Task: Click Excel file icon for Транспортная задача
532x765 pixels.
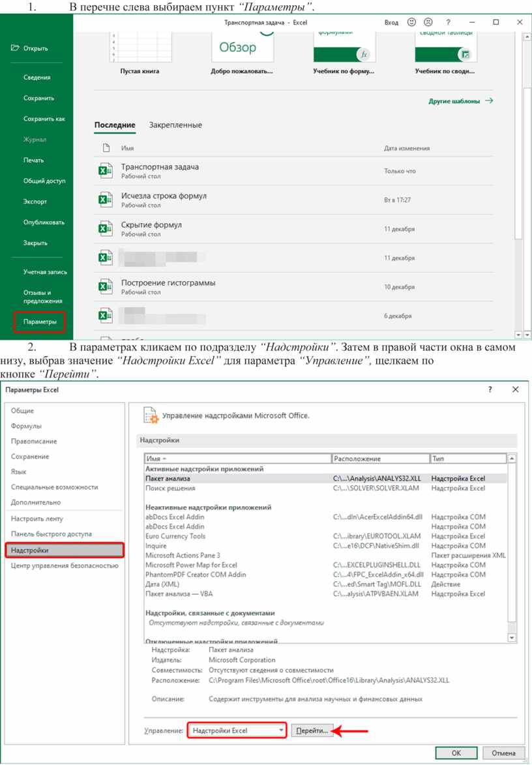Action: click(106, 171)
